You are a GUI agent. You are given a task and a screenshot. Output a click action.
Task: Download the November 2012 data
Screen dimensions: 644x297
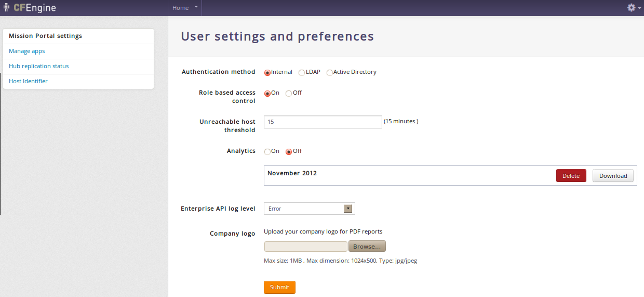coord(613,176)
